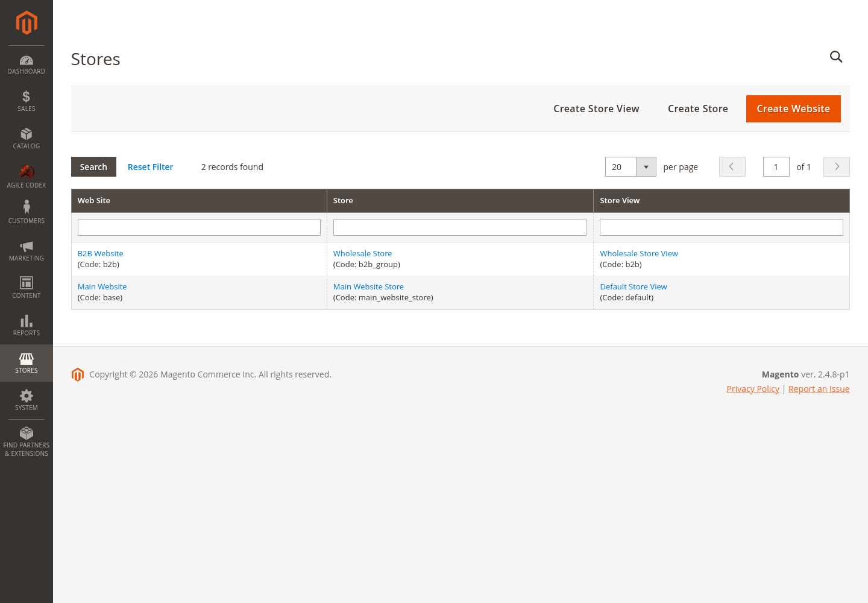Click the current page number field
The image size is (868, 603).
(776, 167)
